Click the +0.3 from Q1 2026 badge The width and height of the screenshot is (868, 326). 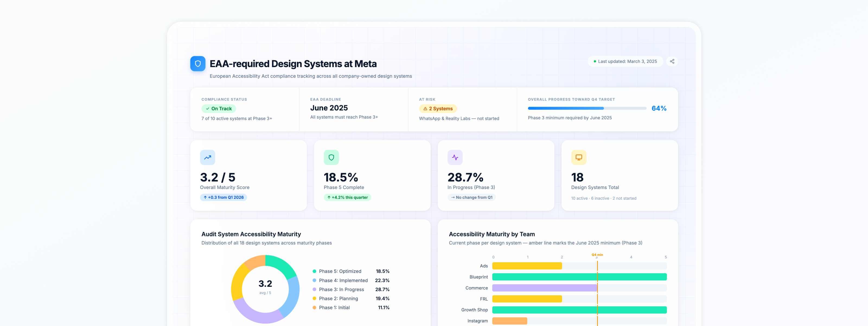click(224, 198)
